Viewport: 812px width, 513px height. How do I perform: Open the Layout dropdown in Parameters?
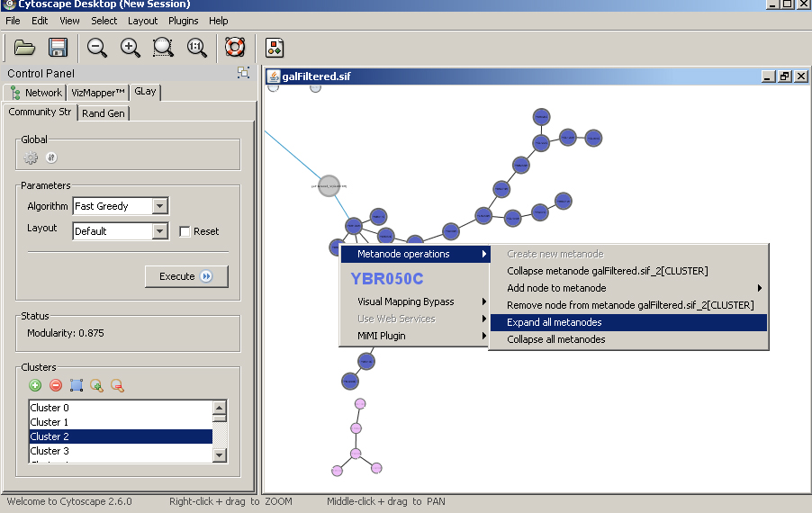coord(159,231)
